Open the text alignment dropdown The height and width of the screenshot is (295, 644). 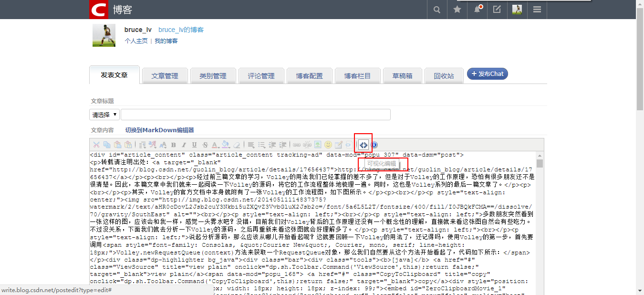click(x=251, y=145)
